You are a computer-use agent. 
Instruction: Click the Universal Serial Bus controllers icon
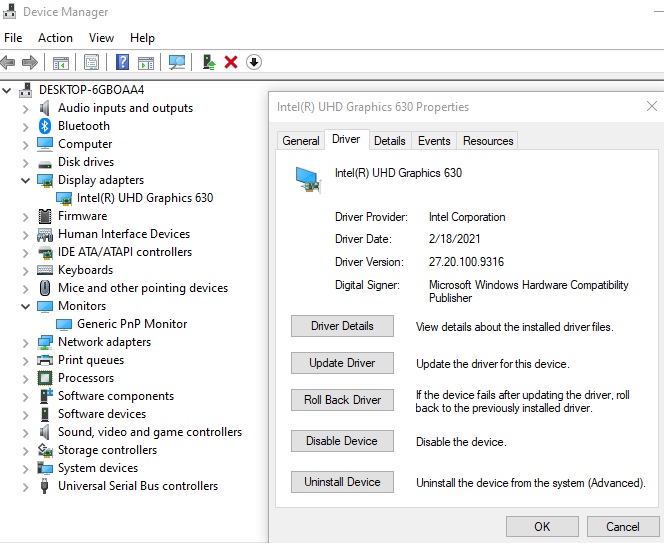44,486
